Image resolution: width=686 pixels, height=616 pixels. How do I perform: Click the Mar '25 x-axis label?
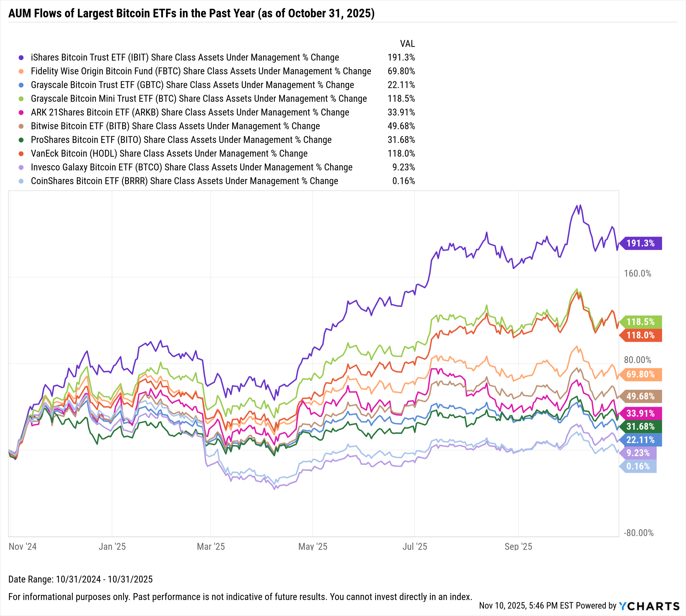(211, 547)
